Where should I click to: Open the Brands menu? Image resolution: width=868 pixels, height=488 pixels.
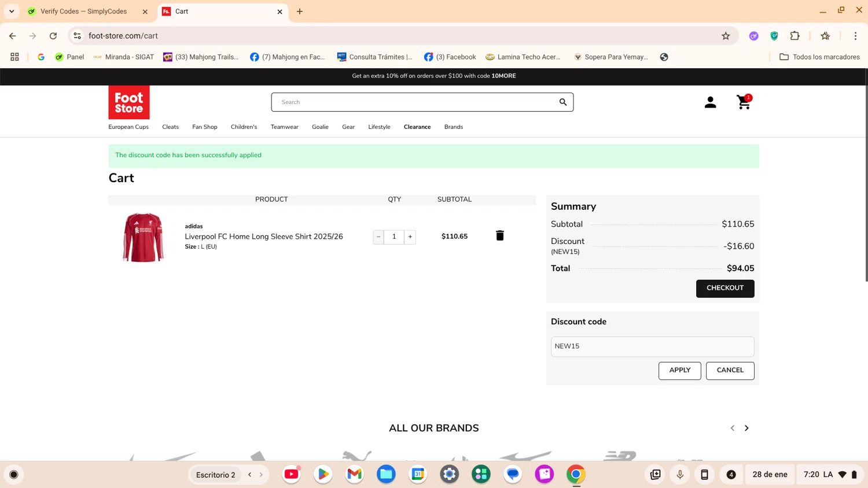tap(454, 127)
